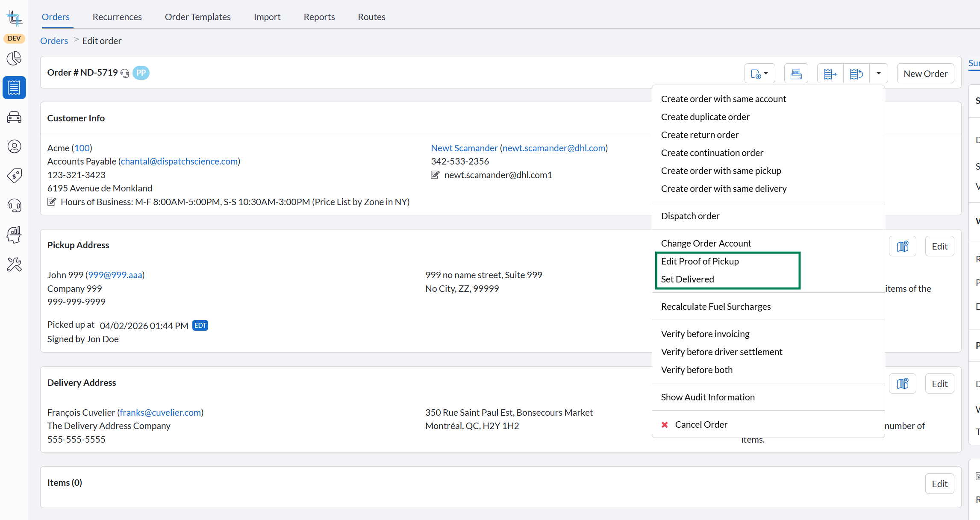Open the Reports tab
This screenshot has width=980, height=520.
pos(319,17)
